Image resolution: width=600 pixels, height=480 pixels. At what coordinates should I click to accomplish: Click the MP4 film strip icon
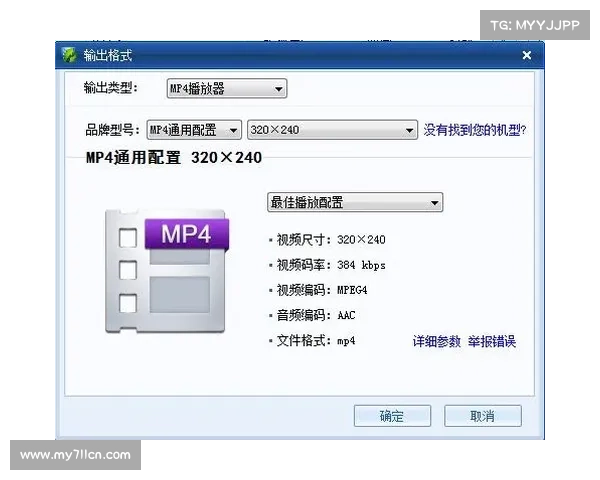click(x=167, y=271)
